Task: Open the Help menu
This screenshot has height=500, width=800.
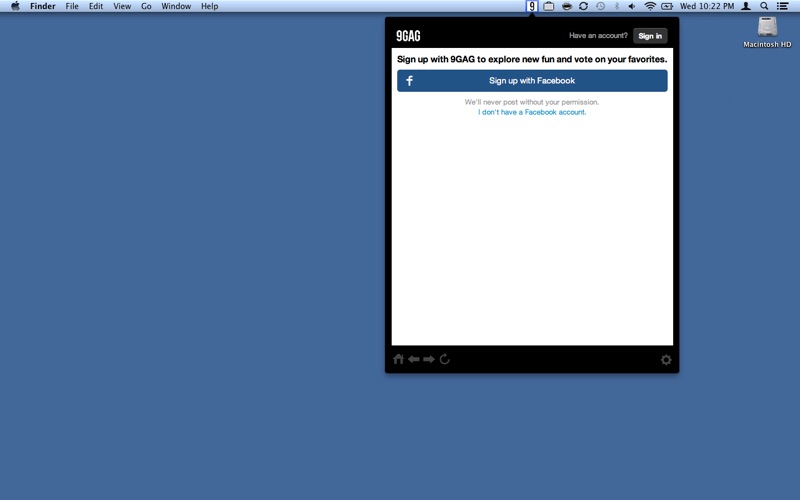Action: [209, 6]
